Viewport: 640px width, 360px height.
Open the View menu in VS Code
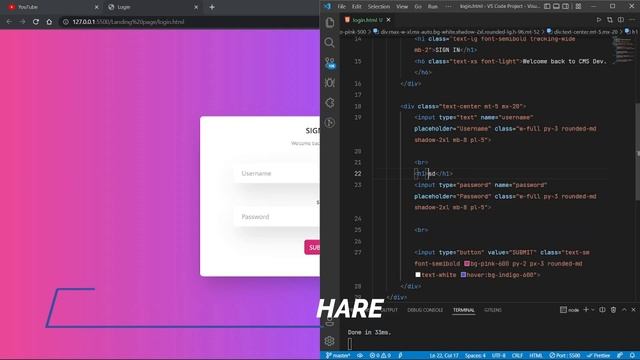point(402,7)
